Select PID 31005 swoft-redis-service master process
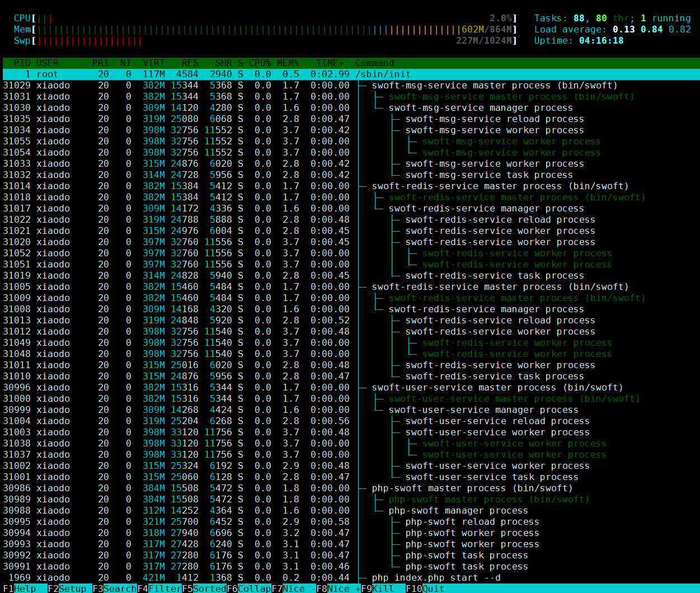Screen dimensions: 700x593 pyautogui.click(x=351, y=286)
